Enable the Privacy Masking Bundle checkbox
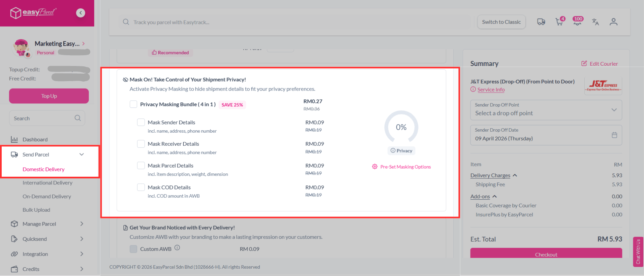The height and width of the screenshot is (276, 644). click(133, 104)
